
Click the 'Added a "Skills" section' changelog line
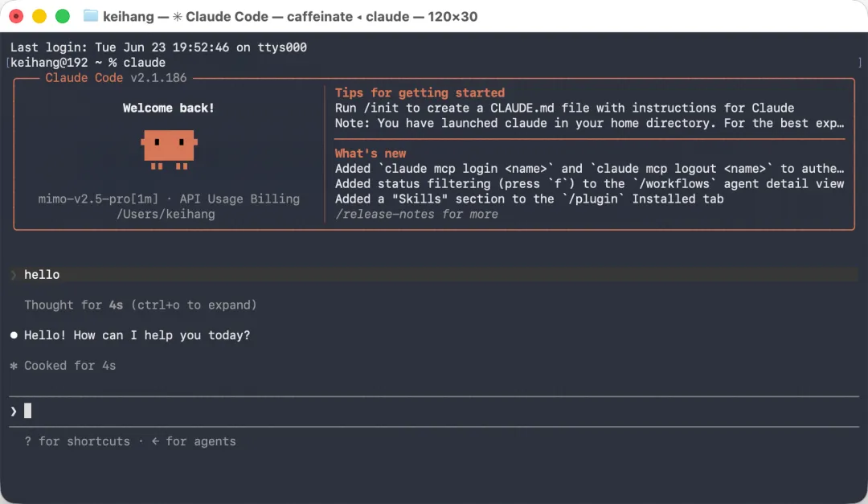(529, 199)
